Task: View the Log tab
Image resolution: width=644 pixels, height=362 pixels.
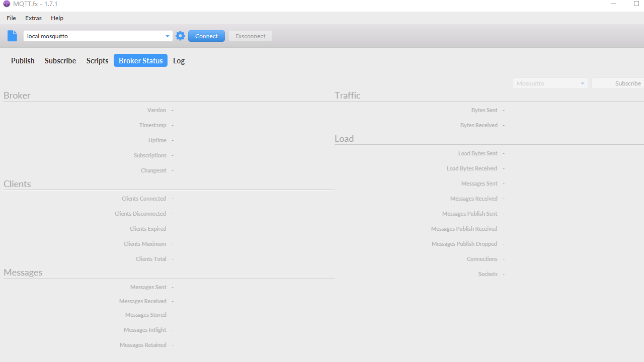Action: click(x=179, y=60)
